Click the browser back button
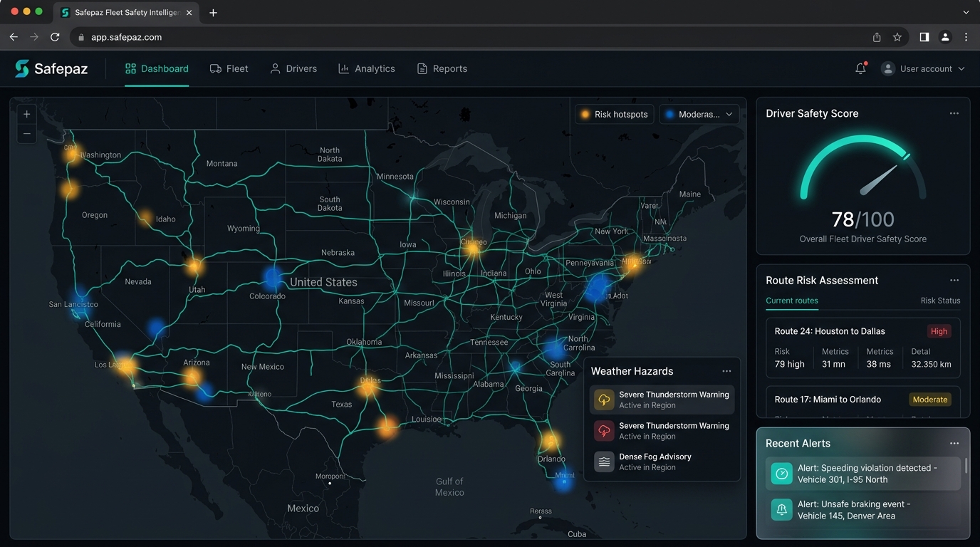 tap(14, 37)
